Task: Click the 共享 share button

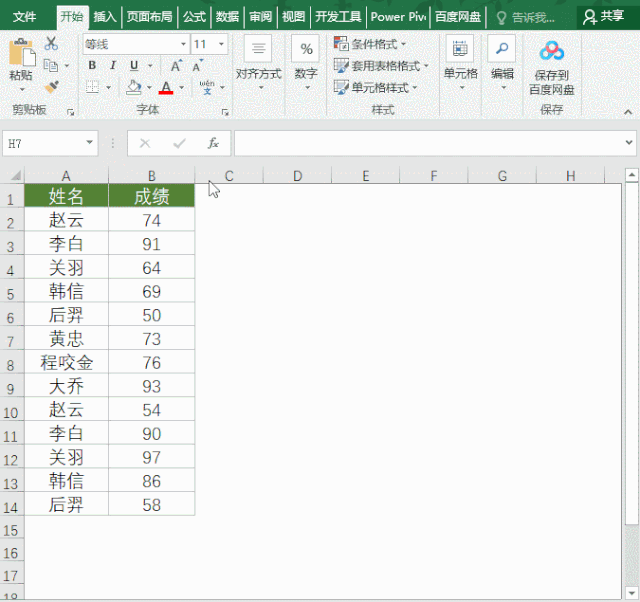Action: (604, 17)
